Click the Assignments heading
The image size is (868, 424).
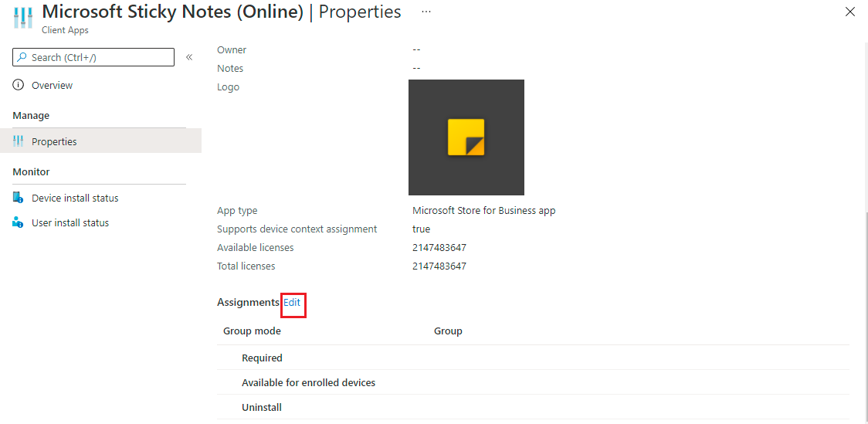click(x=249, y=302)
